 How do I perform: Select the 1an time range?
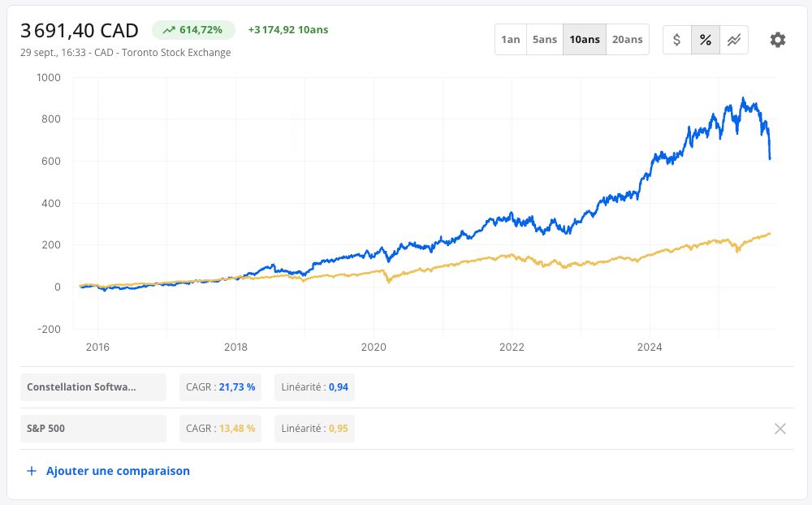[511, 39]
